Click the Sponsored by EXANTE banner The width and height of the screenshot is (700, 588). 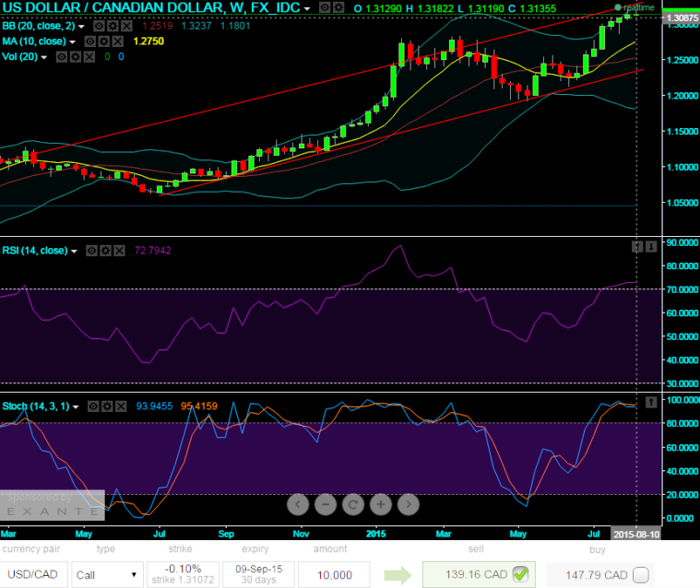[x=53, y=505]
